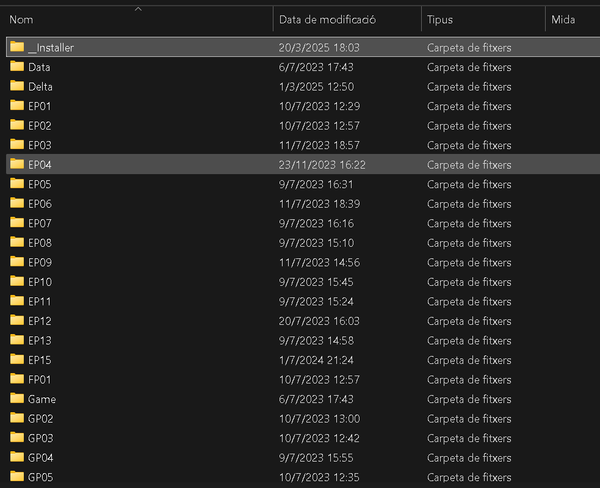The width and height of the screenshot is (600, 488).
Task: Click the Delta folder icon
Action: pos(17,86)
